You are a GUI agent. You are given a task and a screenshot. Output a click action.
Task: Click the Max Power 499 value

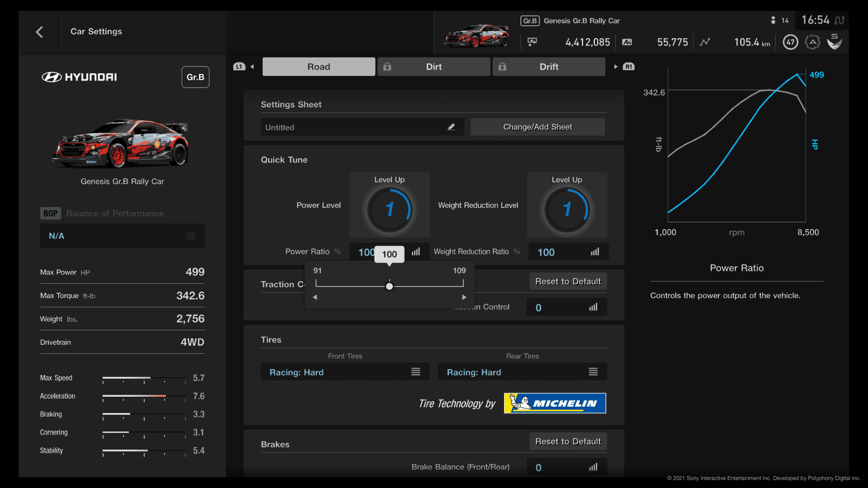click(195, 272)
